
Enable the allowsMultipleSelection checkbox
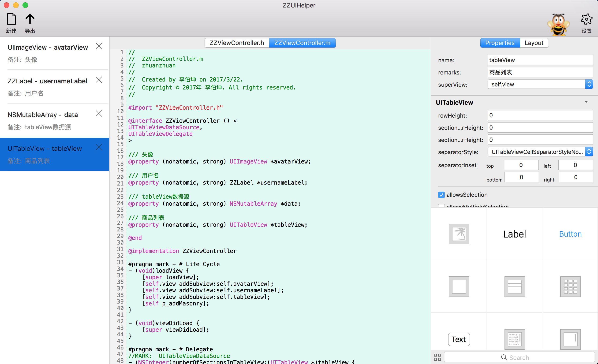[441, 206]
